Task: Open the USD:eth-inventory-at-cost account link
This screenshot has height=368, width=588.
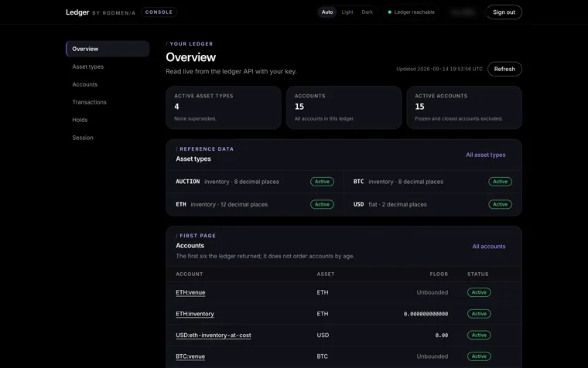Action: [x=214, y=335]
